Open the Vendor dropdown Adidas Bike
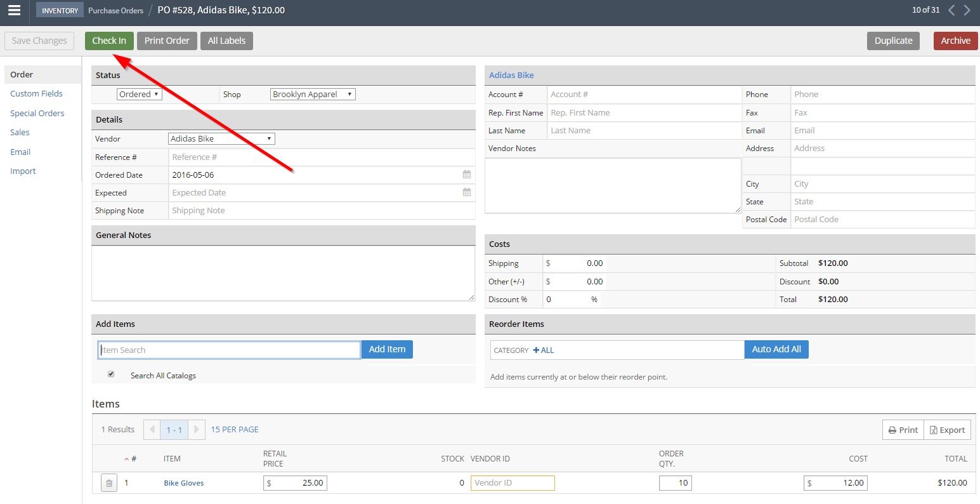980x504 pixels. click(221, 138)
